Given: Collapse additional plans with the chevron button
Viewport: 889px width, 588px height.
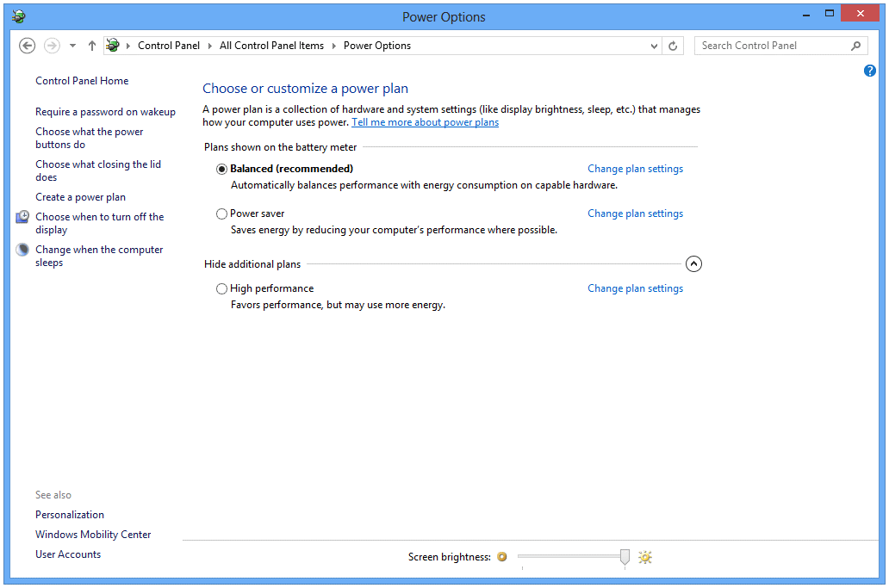Looking at the screenshot, I should [693, 263].
